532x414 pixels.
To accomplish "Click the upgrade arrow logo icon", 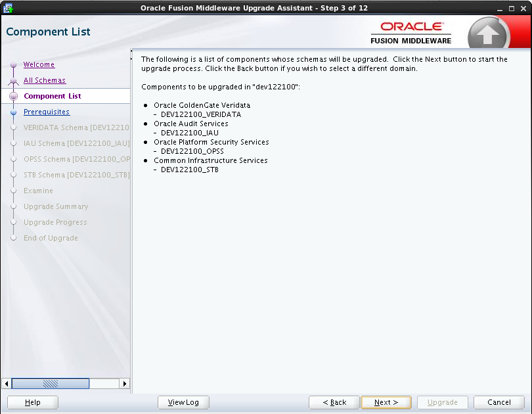I will [x=488, y=34].
